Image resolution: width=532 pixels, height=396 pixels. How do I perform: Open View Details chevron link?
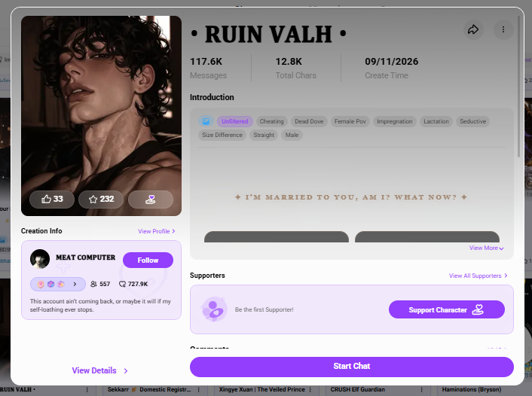(x=100, y=370)
